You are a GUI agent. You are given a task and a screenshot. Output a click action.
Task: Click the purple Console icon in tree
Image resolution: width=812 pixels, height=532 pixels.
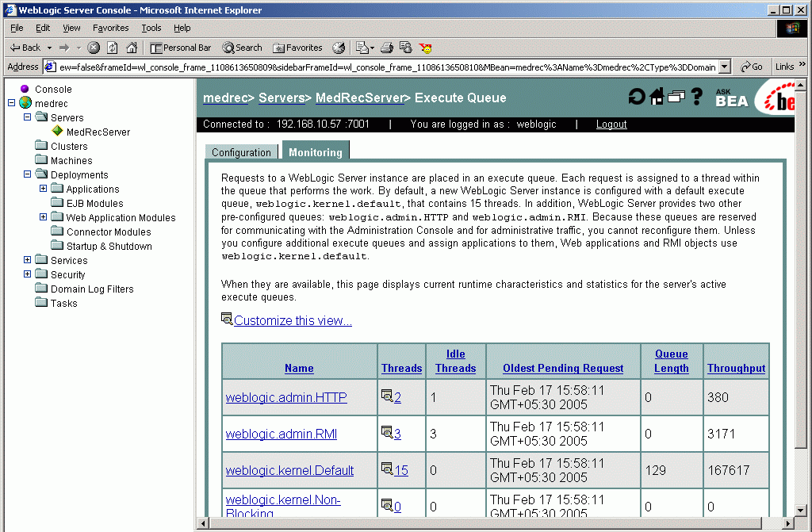(25, 89)
